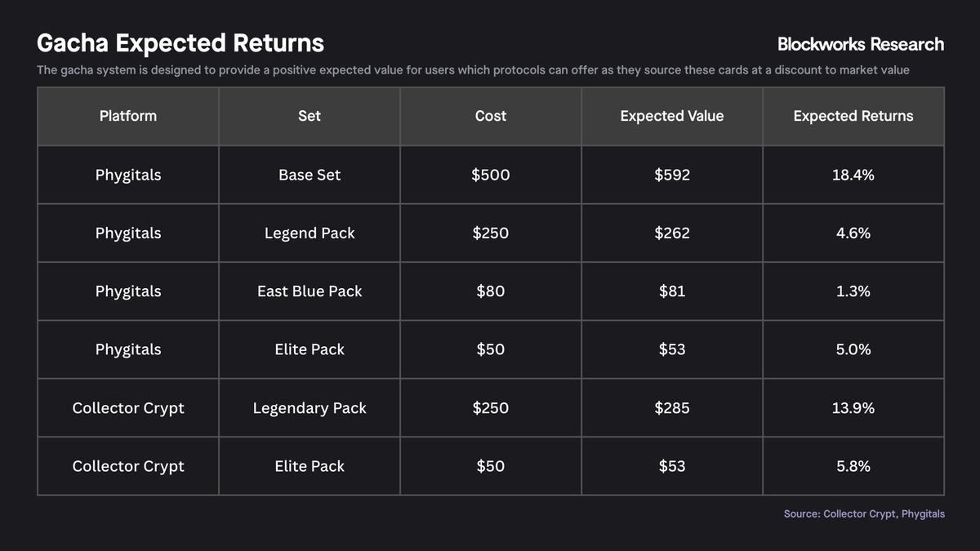Click the Cost column header
This screenshot has width=980, height=551.
click(491, 116)
